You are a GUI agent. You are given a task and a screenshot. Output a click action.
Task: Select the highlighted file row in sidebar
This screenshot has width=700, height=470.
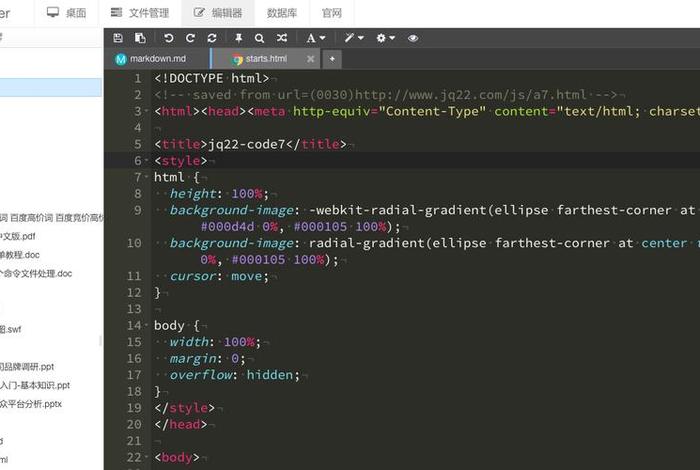(51, 87)
